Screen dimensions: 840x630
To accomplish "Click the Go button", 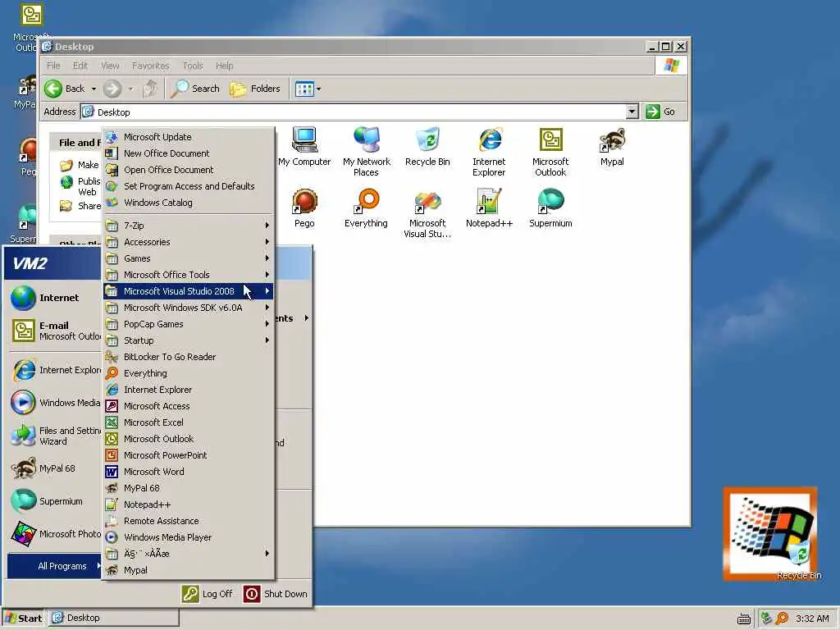I will [x=660, y=112].
